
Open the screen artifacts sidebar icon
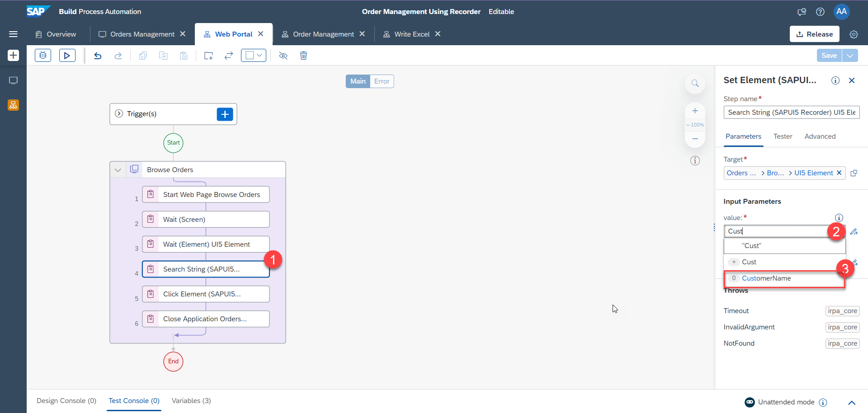(x=13, y=80)
